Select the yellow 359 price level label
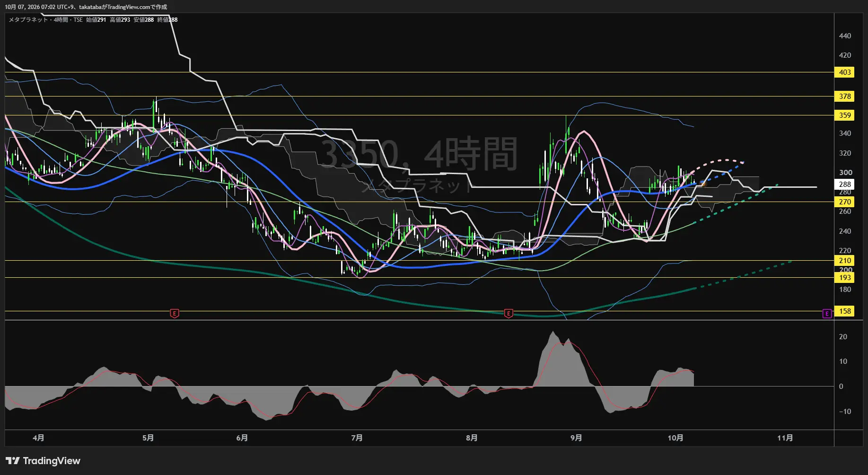 coord(845,115)
